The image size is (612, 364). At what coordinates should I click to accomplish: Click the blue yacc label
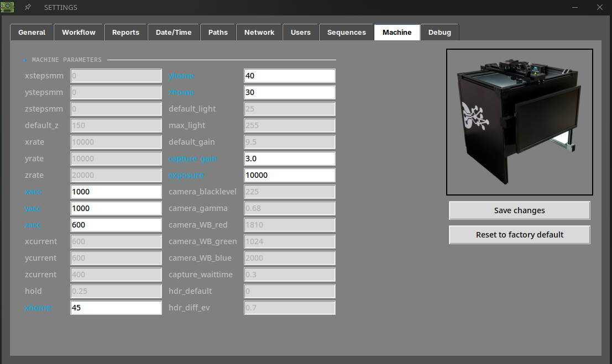33,209
